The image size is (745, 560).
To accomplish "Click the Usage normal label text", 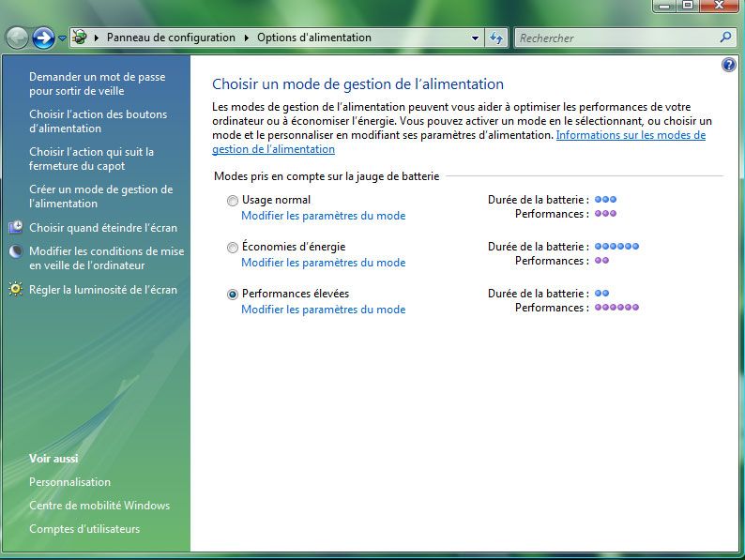I will (x=276, y=200).
